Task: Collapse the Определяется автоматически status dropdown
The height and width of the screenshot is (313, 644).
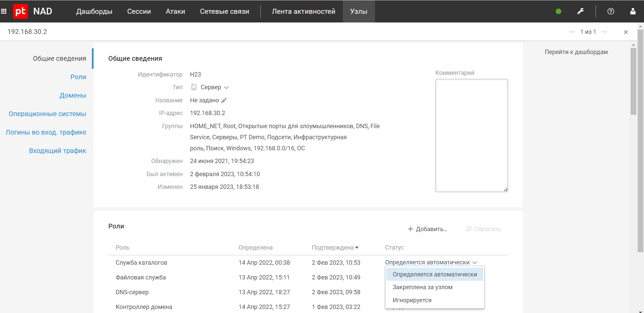Action: 431,262
